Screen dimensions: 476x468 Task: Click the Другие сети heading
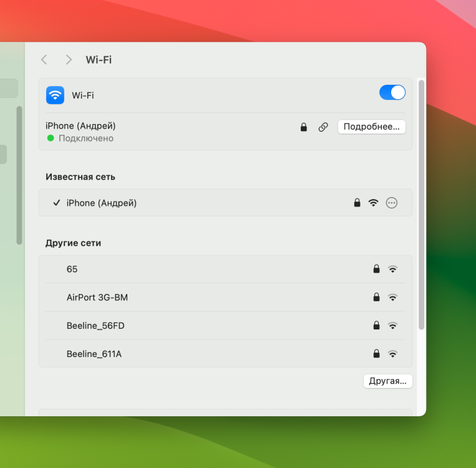pos(73,243)
